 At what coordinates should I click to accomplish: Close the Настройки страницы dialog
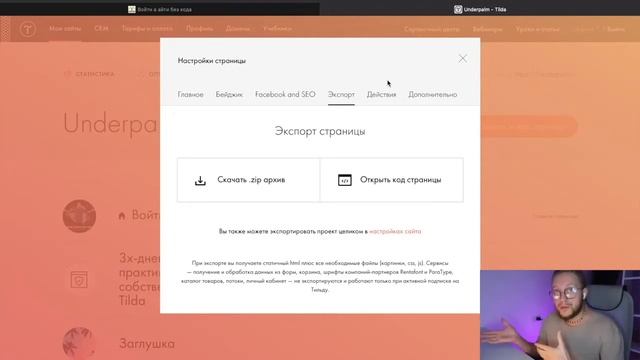[462, 59]
